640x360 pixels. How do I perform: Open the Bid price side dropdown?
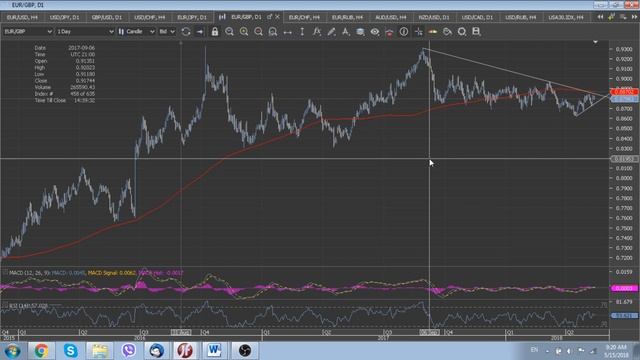coord(167,31)
